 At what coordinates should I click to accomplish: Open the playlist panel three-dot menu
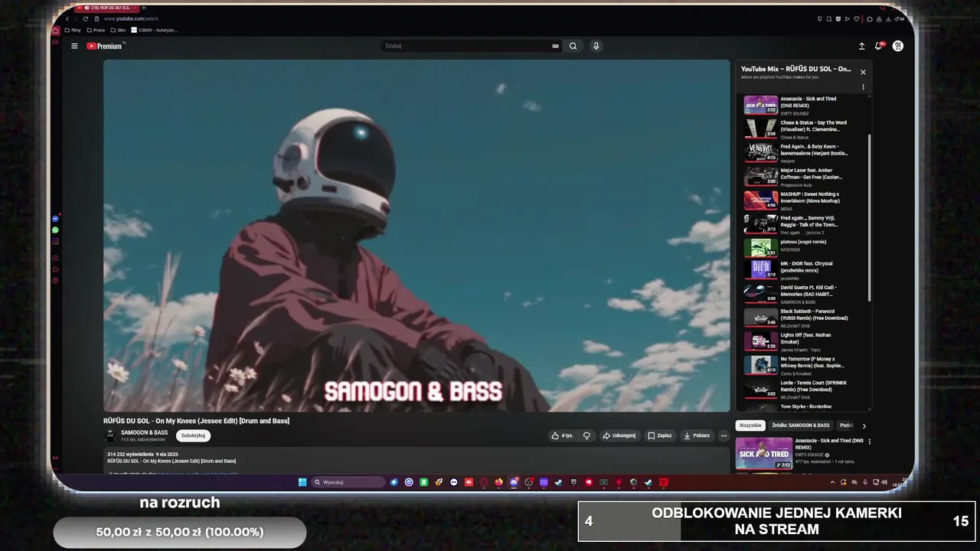point(863,87)
